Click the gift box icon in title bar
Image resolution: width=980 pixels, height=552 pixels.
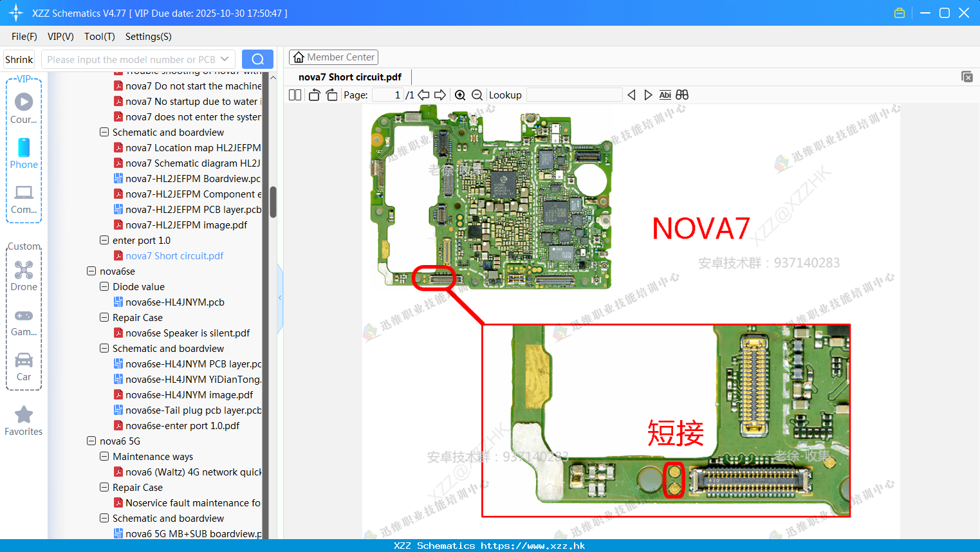tap(900, 13)
